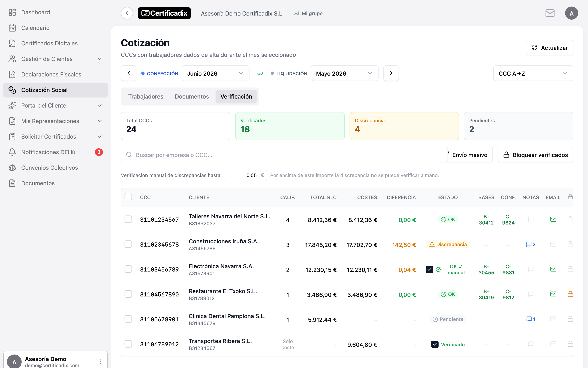Viewport: 588px width, 368px height.
Task: Click the Actualizar button
Action: tap(549, 48)
